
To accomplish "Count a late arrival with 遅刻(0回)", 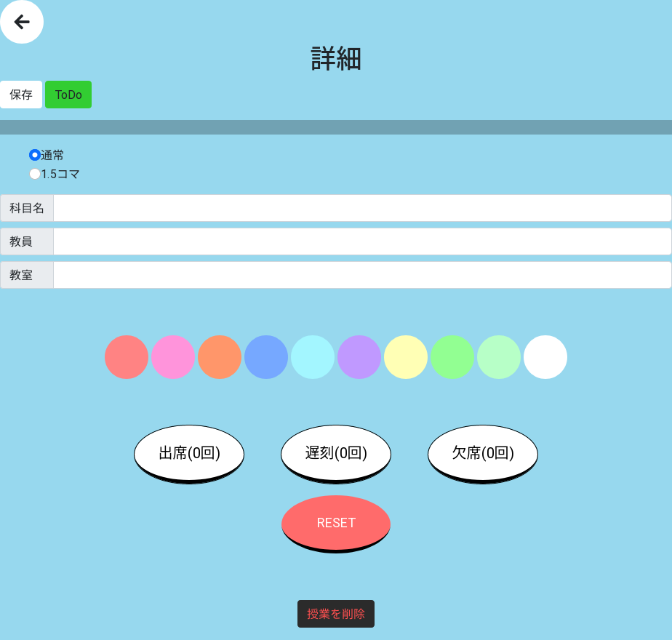I will click(x=336, y=454).
